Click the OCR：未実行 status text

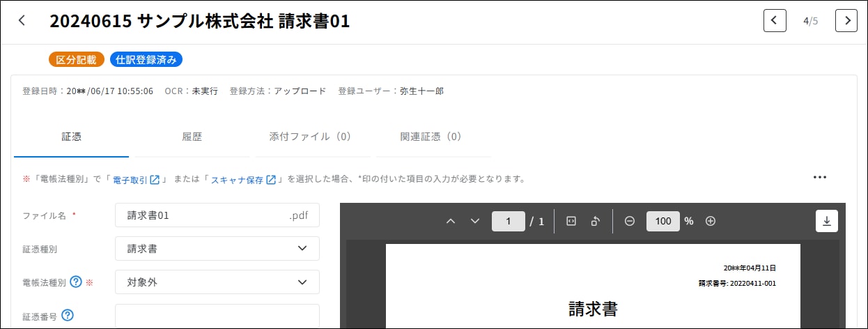[x=191, y=91]
